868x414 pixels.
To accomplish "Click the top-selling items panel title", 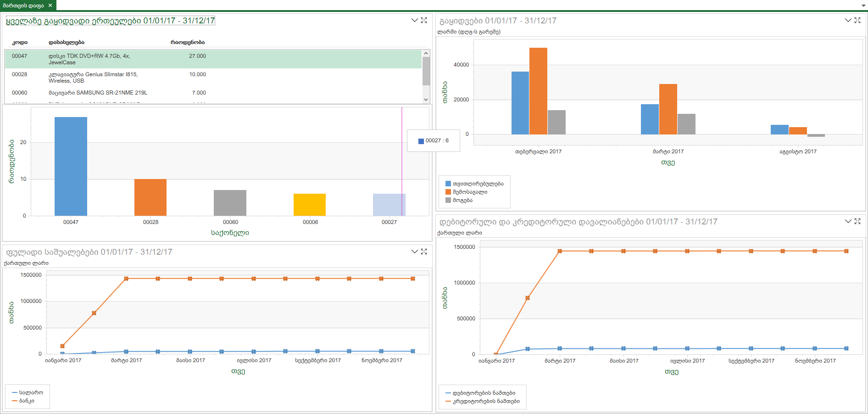I will pos(110,21).
